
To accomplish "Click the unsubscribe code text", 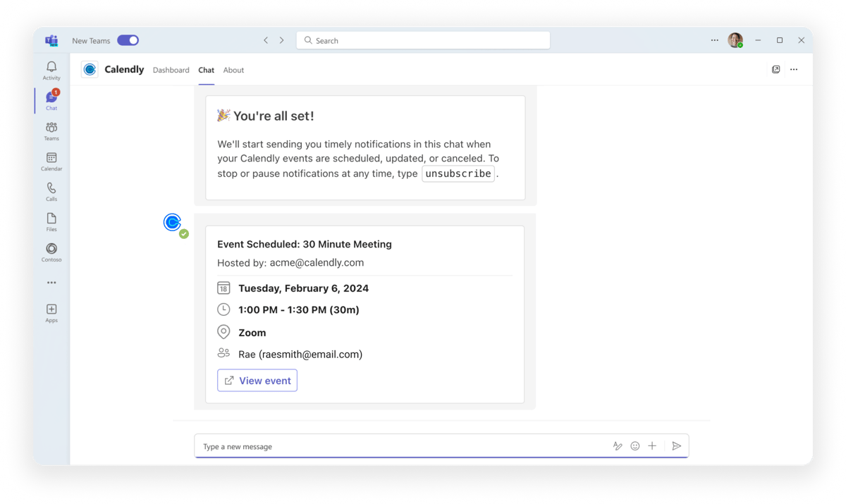I will click(x=458, y=173).
